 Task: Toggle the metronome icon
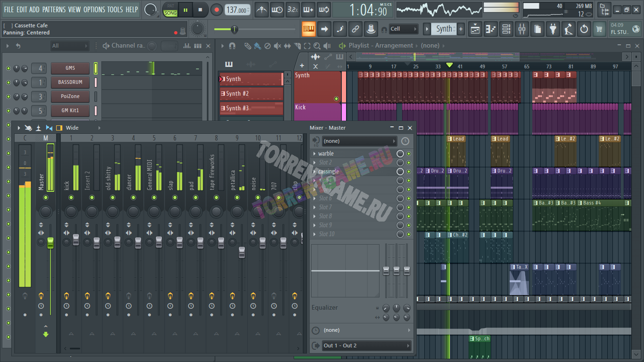pos(261,9)
